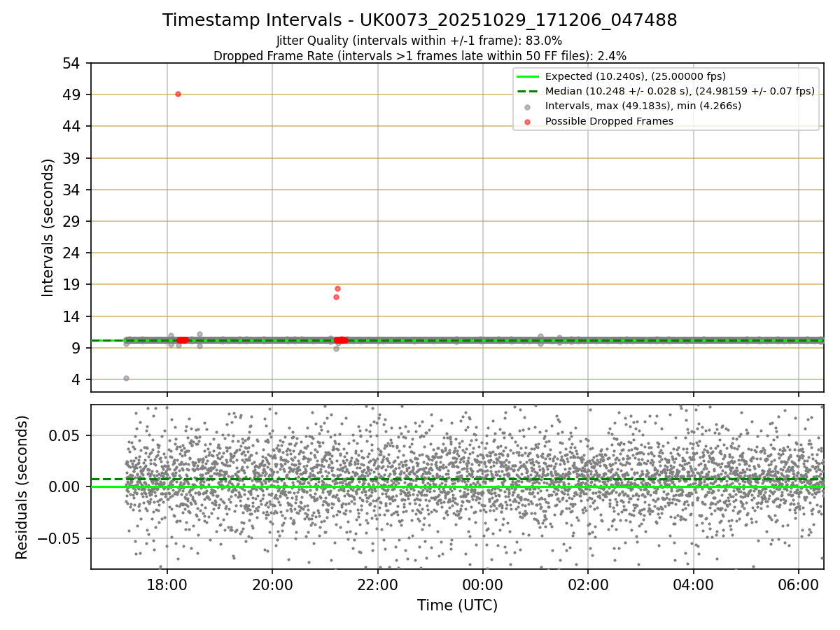Click the '06:00' x-axis tick label
Viewport: 840px width, 630px height.
[799, 584]
